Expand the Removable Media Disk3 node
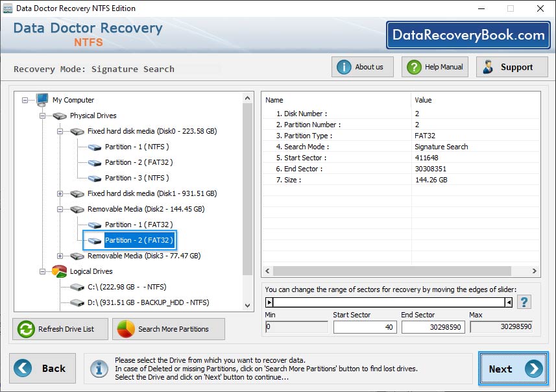The width and height of the screenshot is (556, 392). pyautogui.click(x=59, y=256)
